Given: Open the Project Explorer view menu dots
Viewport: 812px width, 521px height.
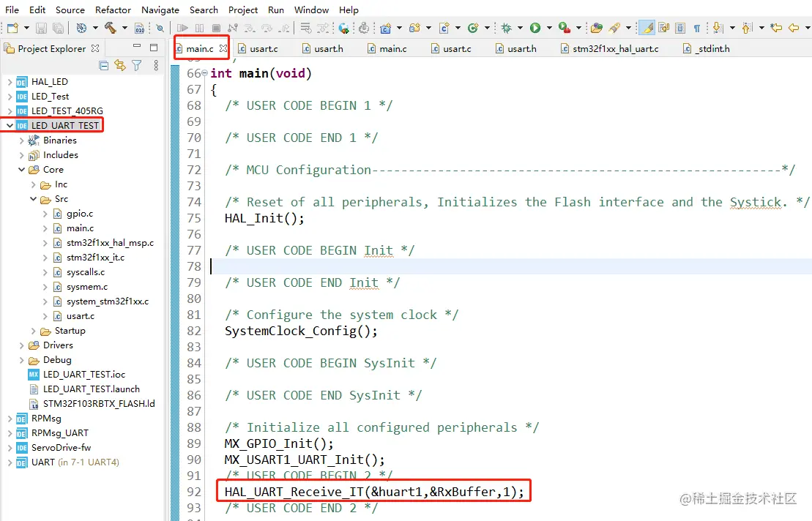Looking at the screenshot, I should (x=156, y=65).
